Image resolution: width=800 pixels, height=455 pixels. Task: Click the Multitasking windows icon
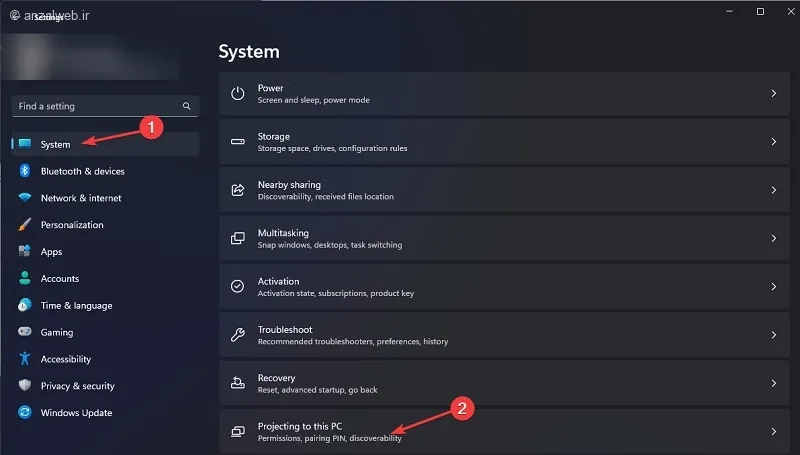237,238
